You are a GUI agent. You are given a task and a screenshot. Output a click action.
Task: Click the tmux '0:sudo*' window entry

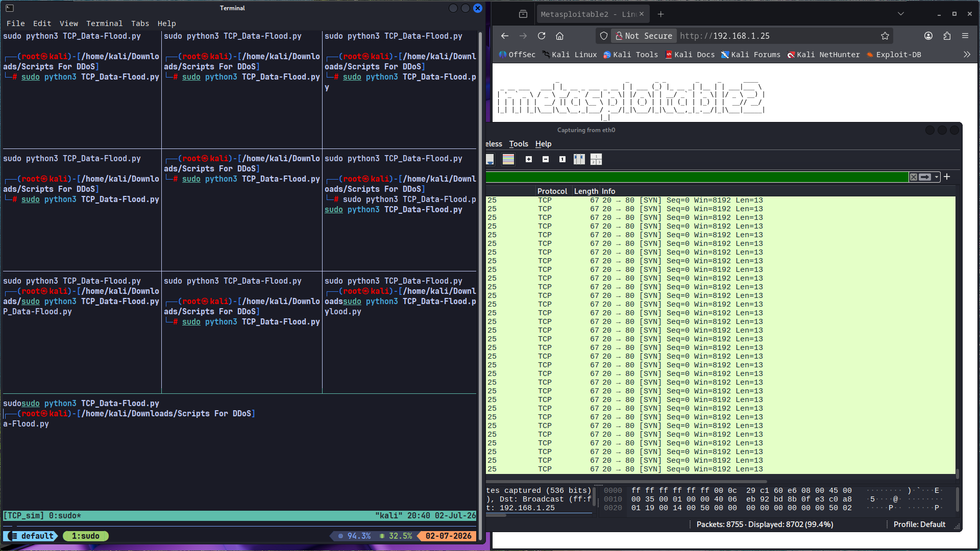[x=65, y=516]
